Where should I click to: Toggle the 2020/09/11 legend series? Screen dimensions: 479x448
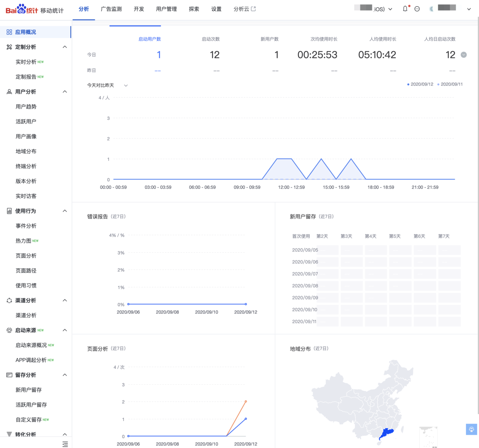click(x=450, y=84)
